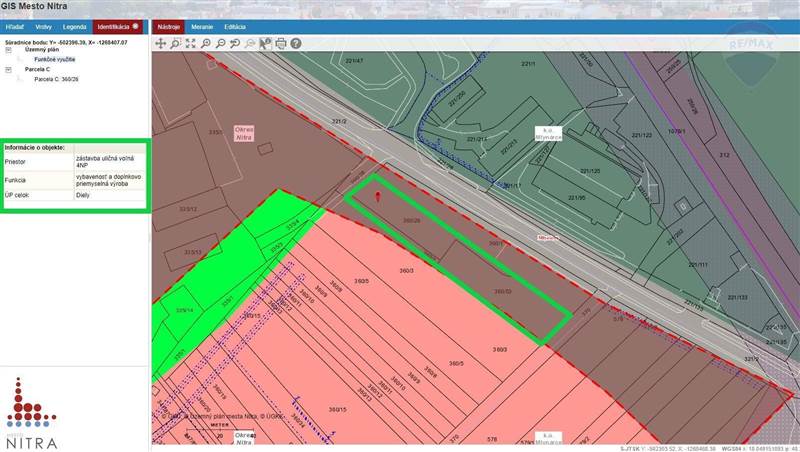Collapse the Parcela C tree node

pyautogui.click(x=9, y=70)
